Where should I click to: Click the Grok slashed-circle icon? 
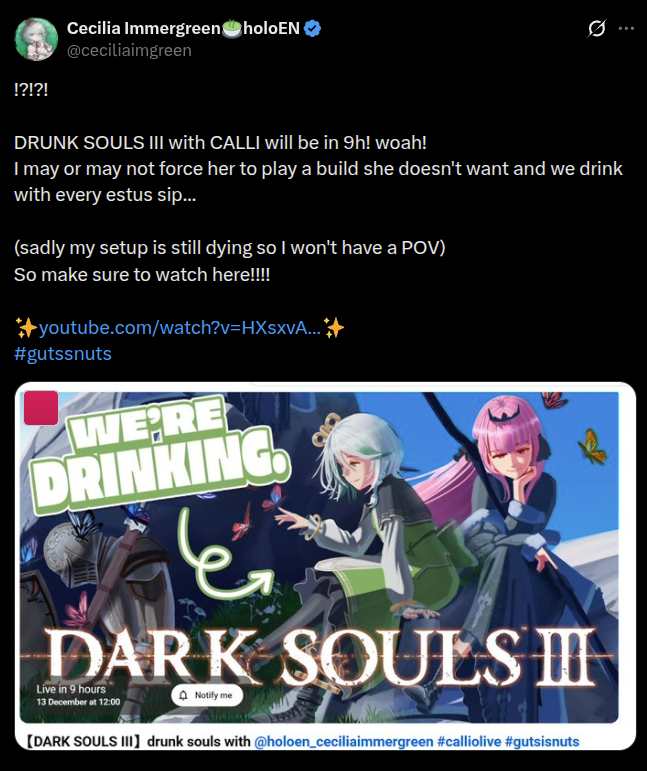point(596,29)
